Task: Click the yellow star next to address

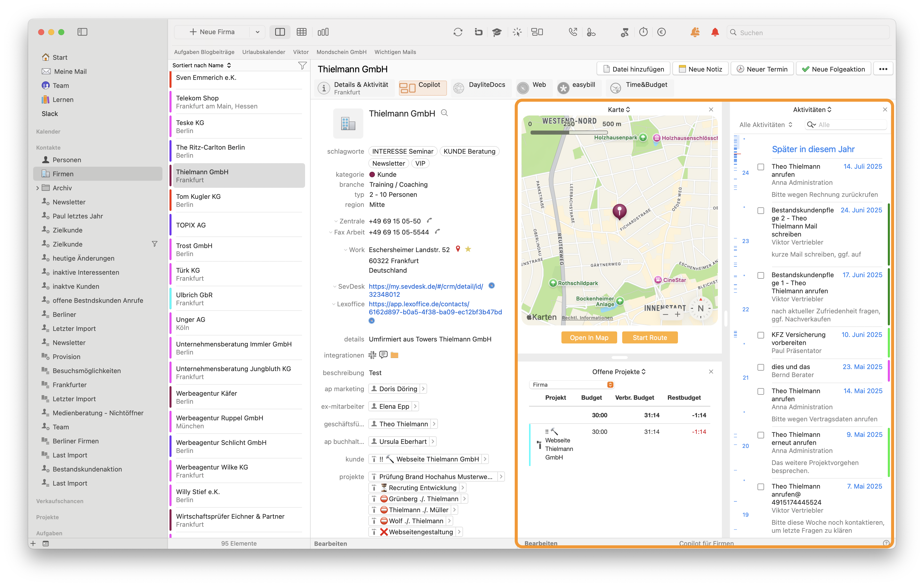Action: coord(468,249)
